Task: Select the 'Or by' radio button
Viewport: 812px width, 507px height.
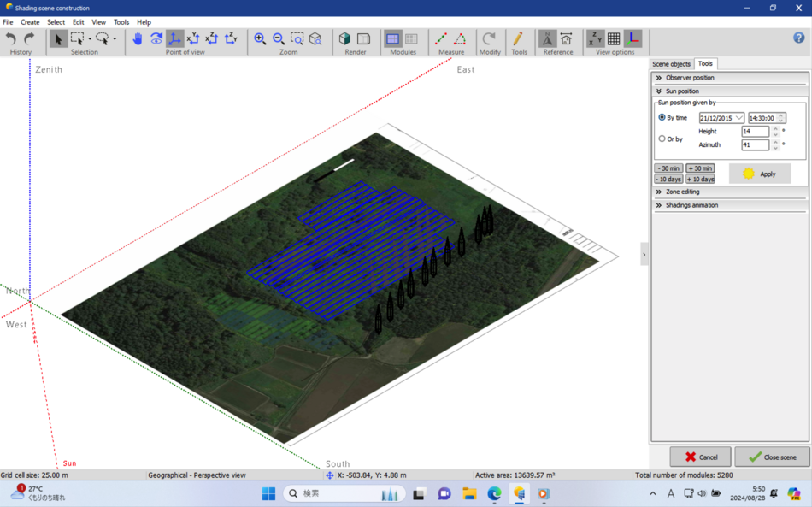Action: [x=662, y=139]
